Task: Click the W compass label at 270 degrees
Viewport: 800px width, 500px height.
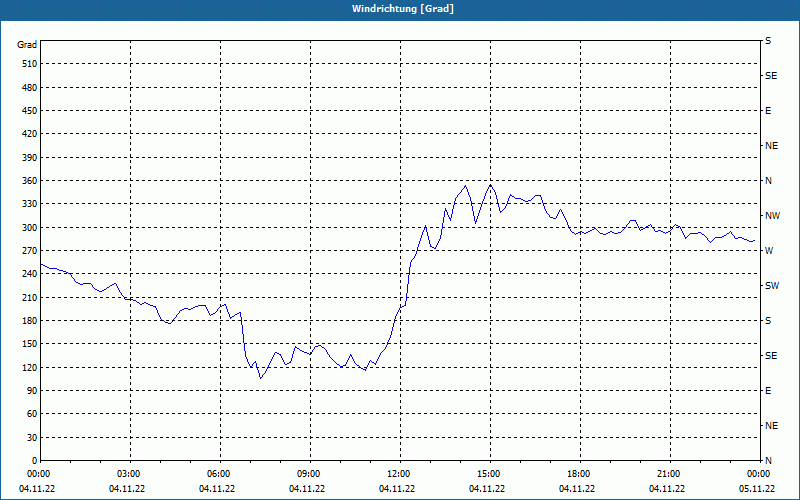Action: [x=769, y=251]
